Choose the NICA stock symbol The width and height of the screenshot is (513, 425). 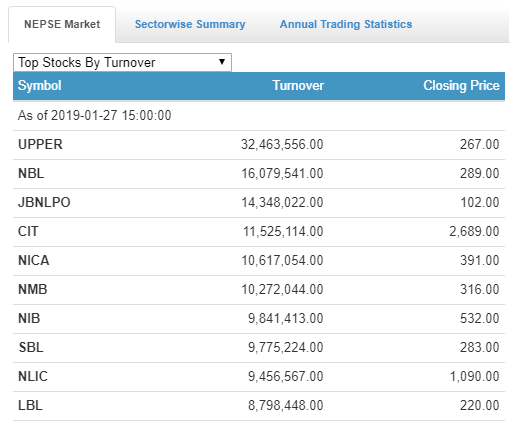34,260
